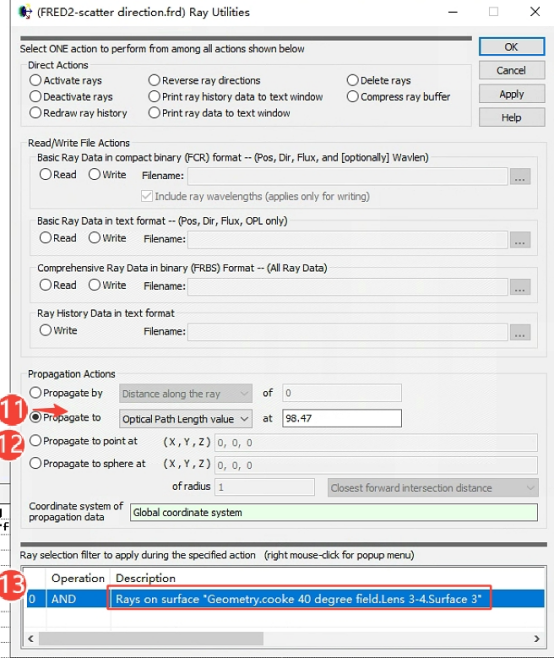Click the FCR format Filename field
554x658 pixels.
[348, 176]
